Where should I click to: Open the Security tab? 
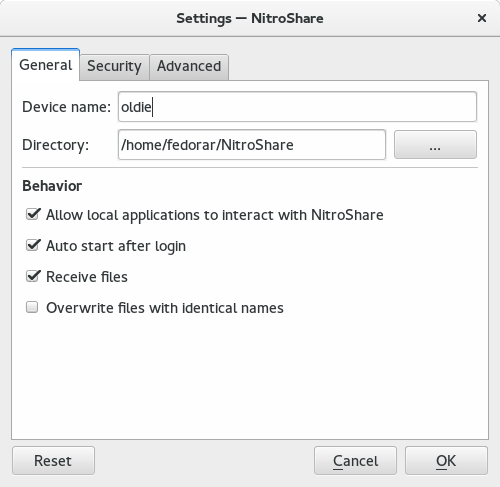tap(114, 67)
